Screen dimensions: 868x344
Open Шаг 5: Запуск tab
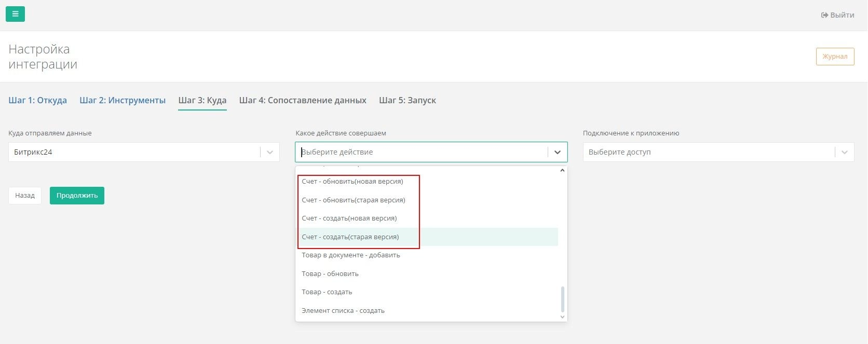tap(408, 100)
